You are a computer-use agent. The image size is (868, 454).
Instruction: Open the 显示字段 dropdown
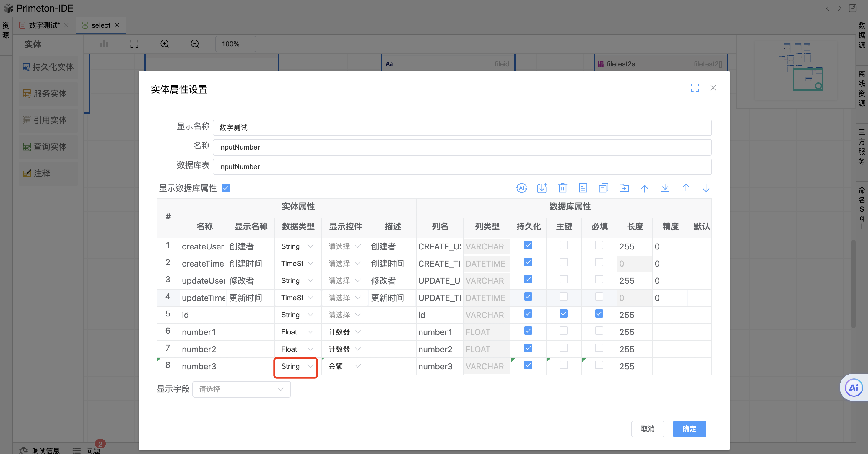coord(241,389)
